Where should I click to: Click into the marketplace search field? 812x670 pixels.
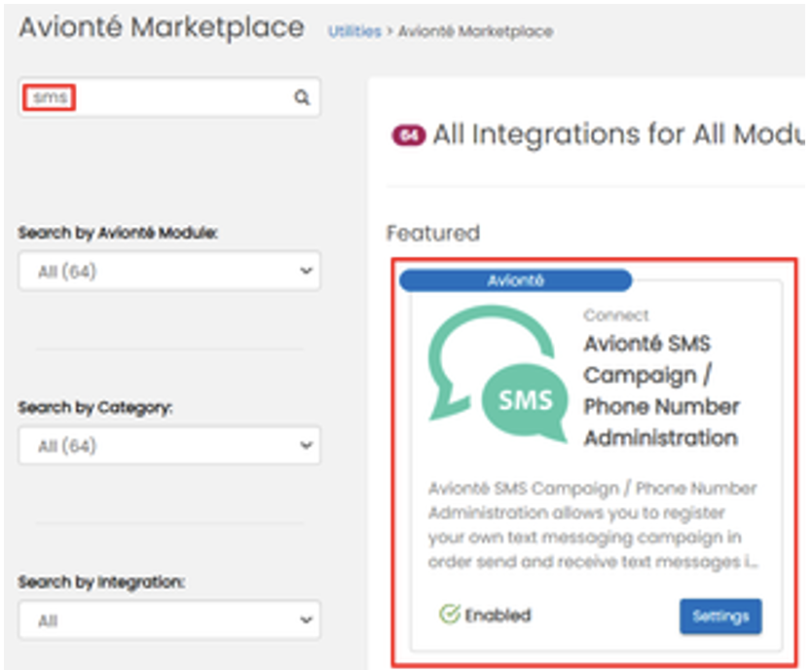[169, 97]
